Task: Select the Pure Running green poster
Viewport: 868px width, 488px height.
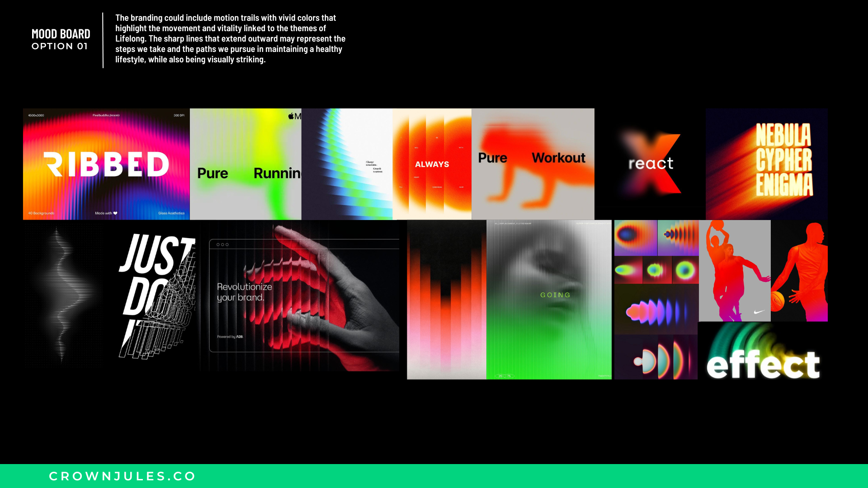Action: point(245,164)
